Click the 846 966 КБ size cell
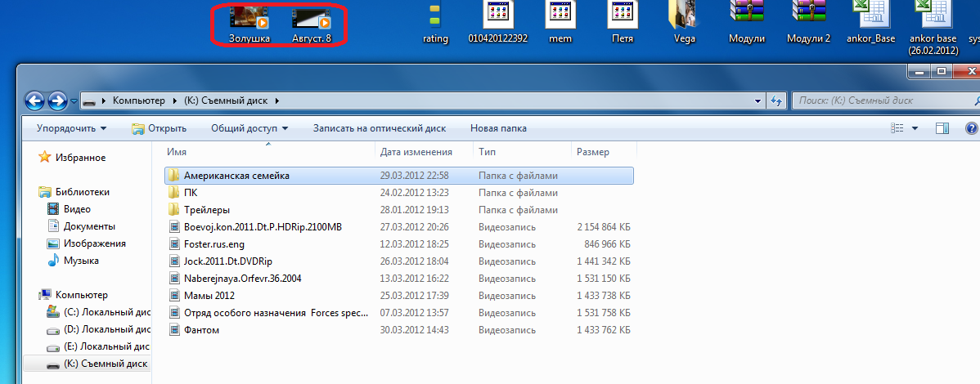980x384 pixels. click(x=608, y=244)
